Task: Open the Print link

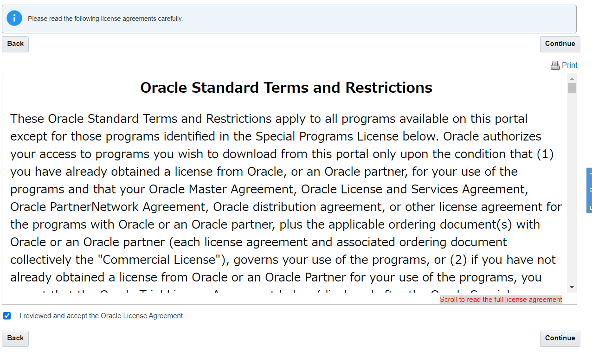Action: click(x=569, y=65)
